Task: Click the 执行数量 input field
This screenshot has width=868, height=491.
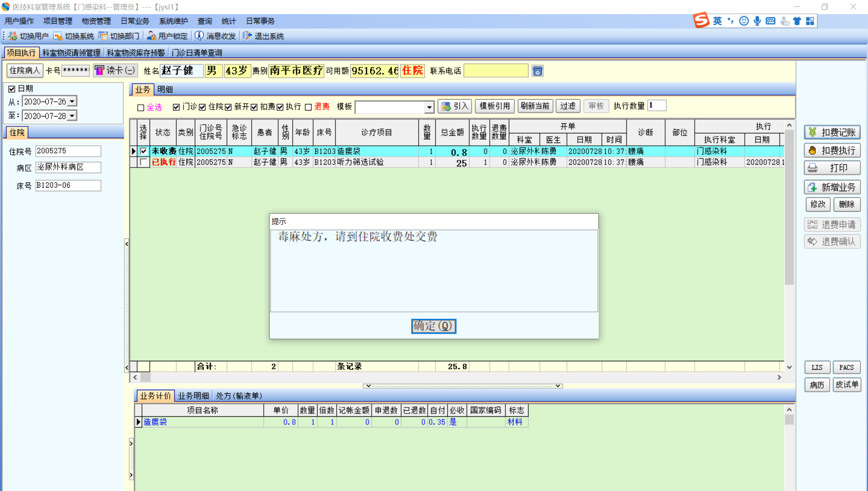Action: point(657,106)
